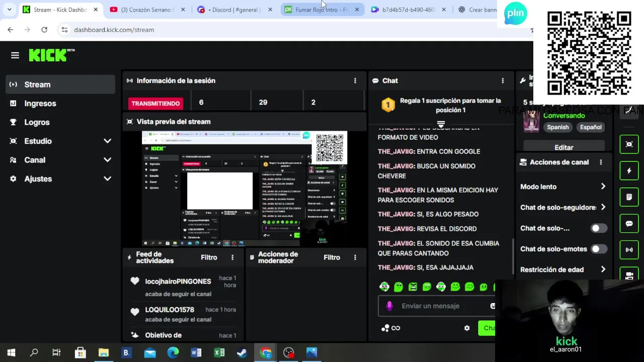The width and height of the screenshot is (644, 362).
Task: Open Windows Start menu
Action: (11, 353)
